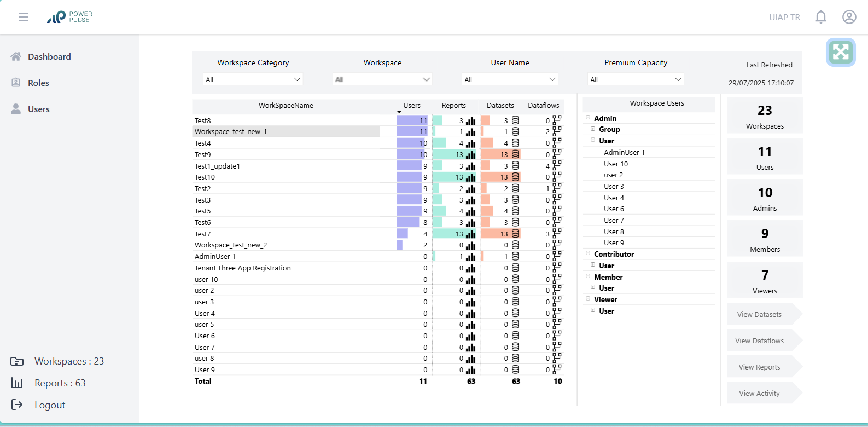Click the Logout arrow icon

pyautogui.click(x=17, y=405)
